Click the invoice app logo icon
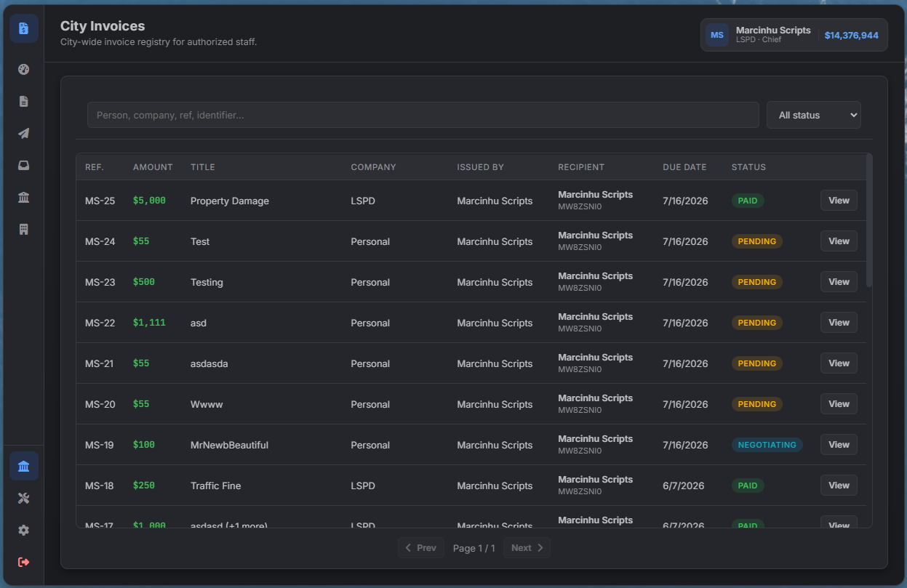The width and height of the screenshot is (907, 588). click(x=24, y=28)
